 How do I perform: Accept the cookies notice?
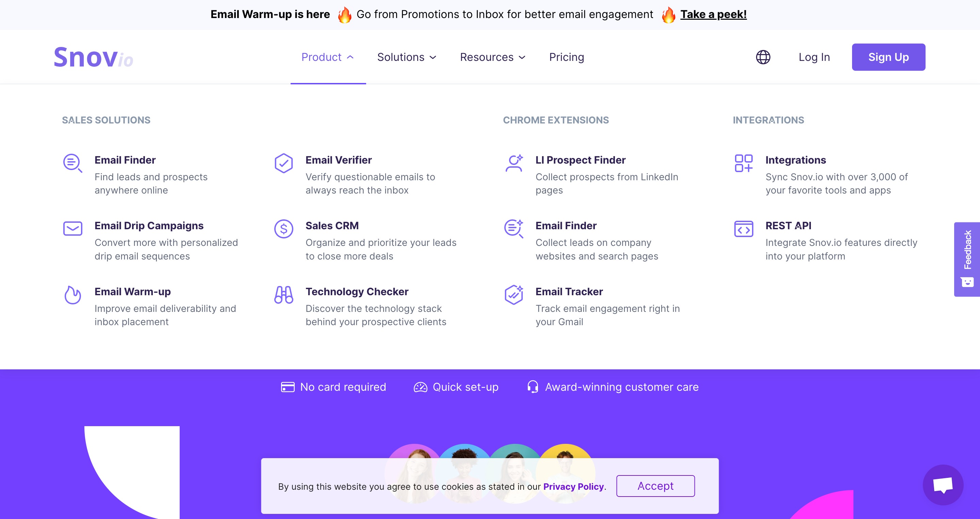(x=655, y=486)
